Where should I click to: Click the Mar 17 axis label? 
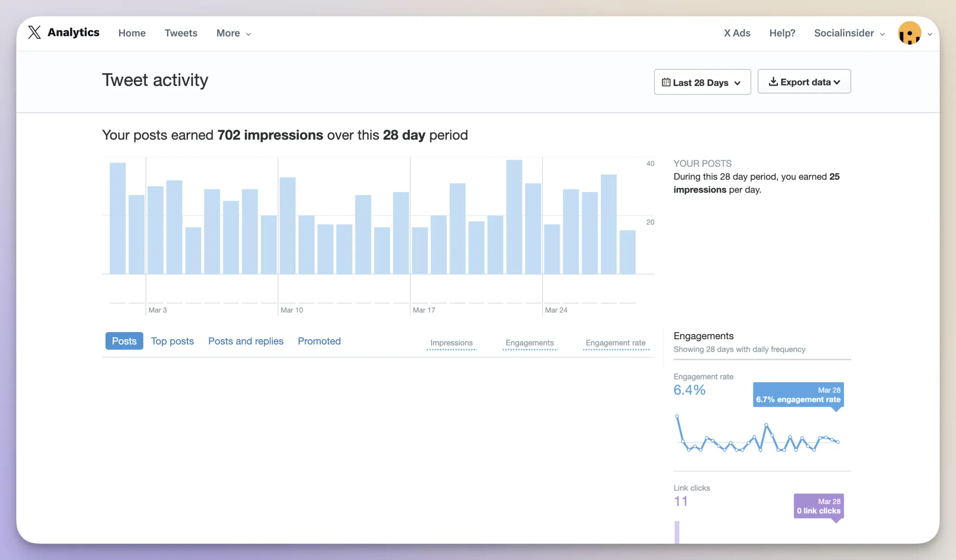point(424,310)
